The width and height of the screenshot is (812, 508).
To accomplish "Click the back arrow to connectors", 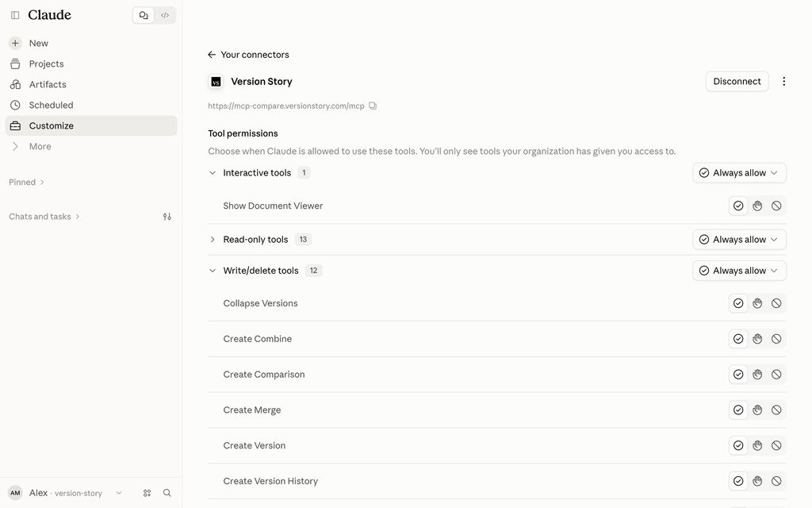I will pos(211,55).
